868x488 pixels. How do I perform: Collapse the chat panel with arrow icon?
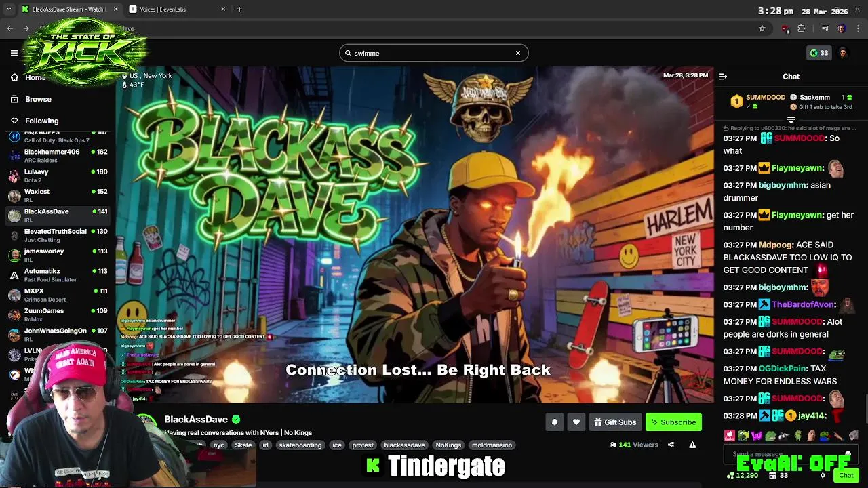[x=723, y=77]
